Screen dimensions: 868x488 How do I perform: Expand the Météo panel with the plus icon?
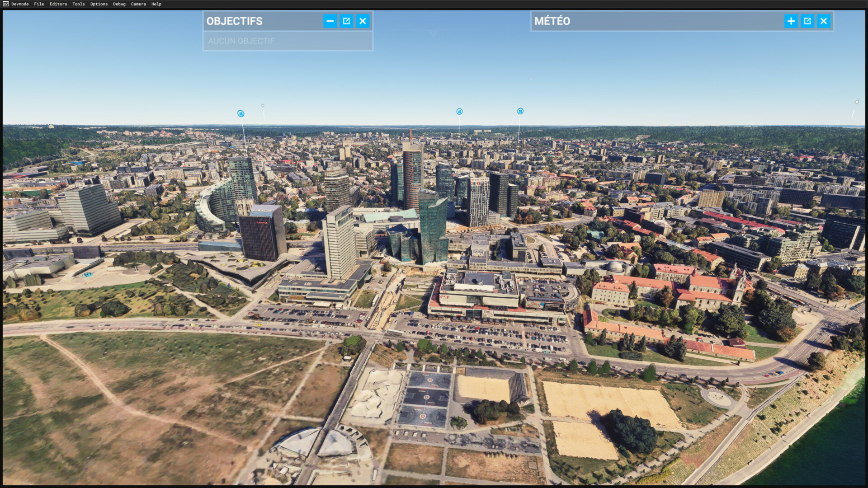[791, 21]
